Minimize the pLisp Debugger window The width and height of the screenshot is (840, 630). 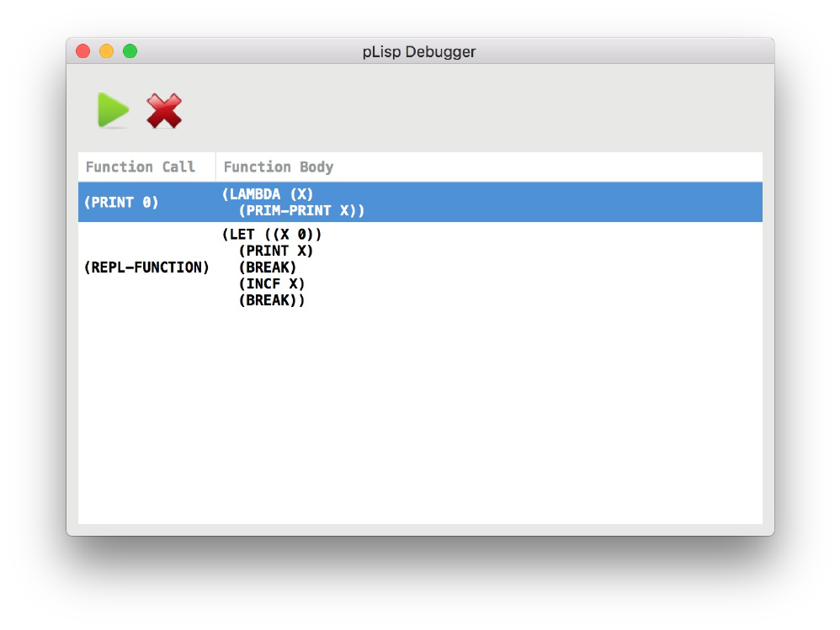(x=107, y=51)
